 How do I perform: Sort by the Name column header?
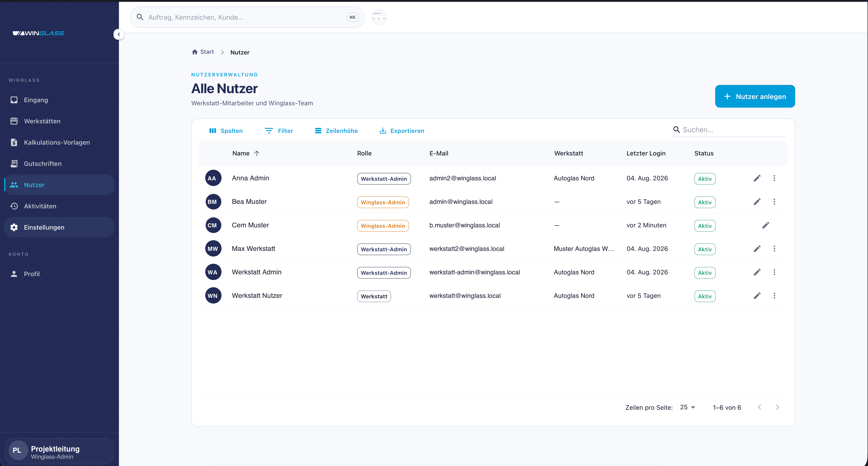pos(241,153)
